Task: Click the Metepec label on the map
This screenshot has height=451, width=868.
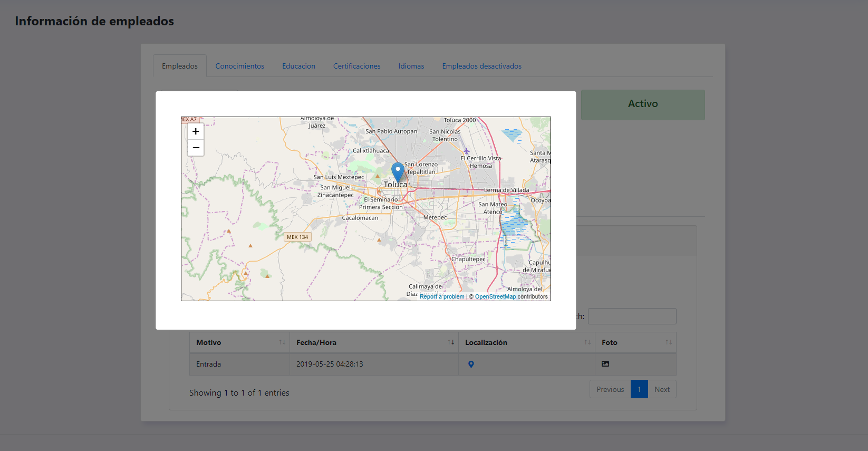Action: click(435, 217)
